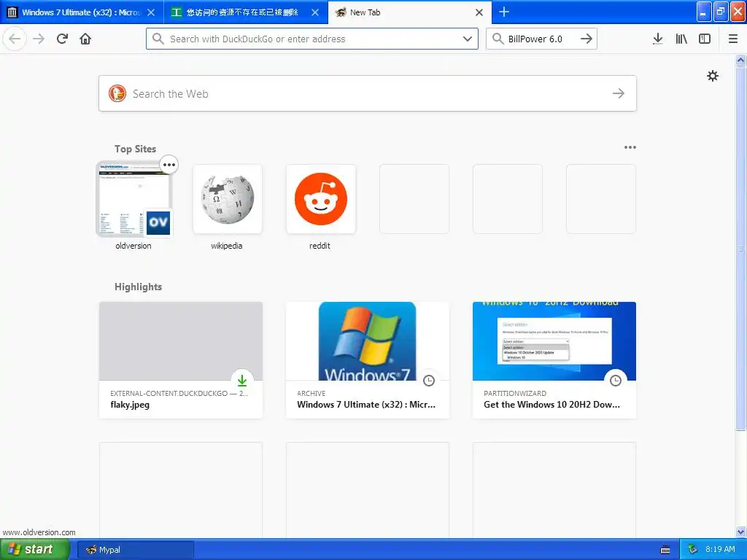Click the BillPower 6.0 search field
This screenshot has width=747, height=560.
point(541,39)
